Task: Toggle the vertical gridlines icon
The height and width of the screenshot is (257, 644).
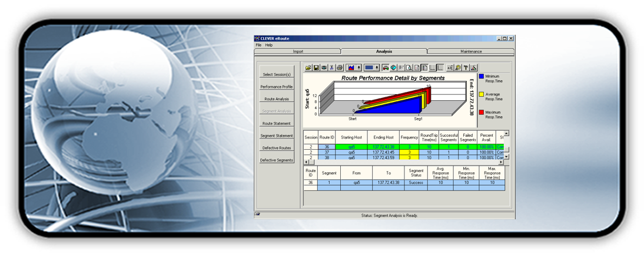Action: (x=433, y=67)
